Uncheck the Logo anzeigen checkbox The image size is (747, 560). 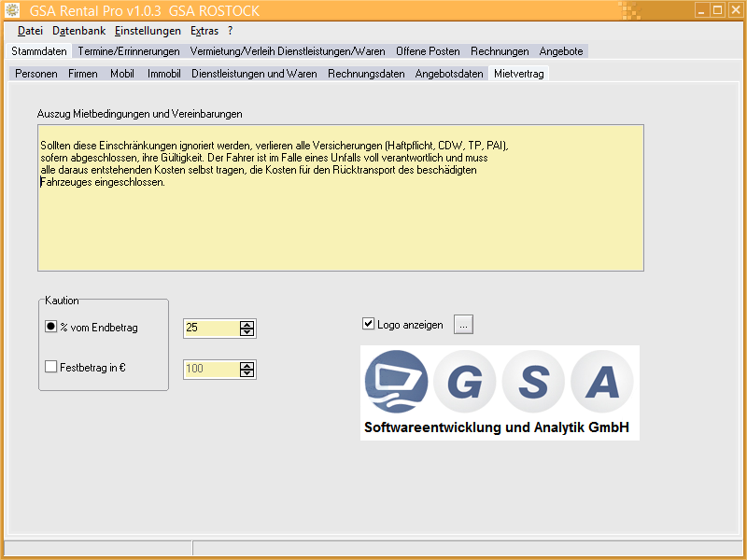368,324
